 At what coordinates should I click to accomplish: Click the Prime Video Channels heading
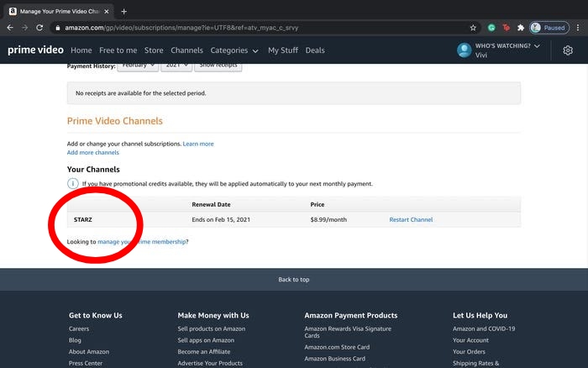coord(115,121)
